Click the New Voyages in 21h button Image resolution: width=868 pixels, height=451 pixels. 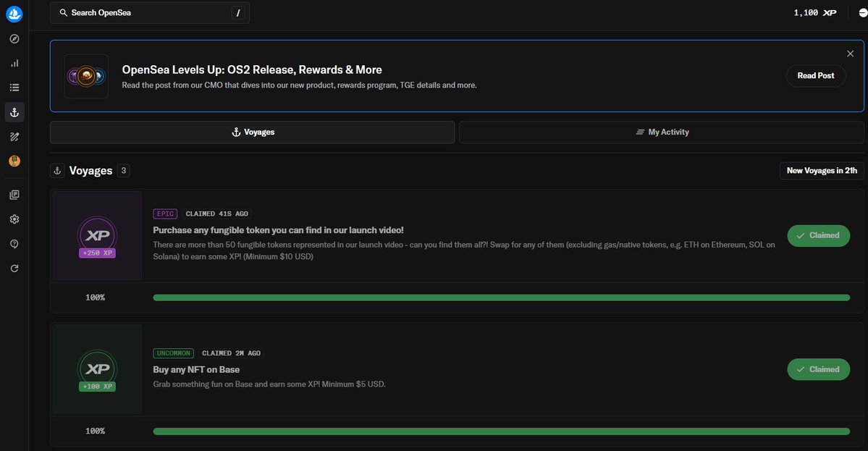[822, 170]
